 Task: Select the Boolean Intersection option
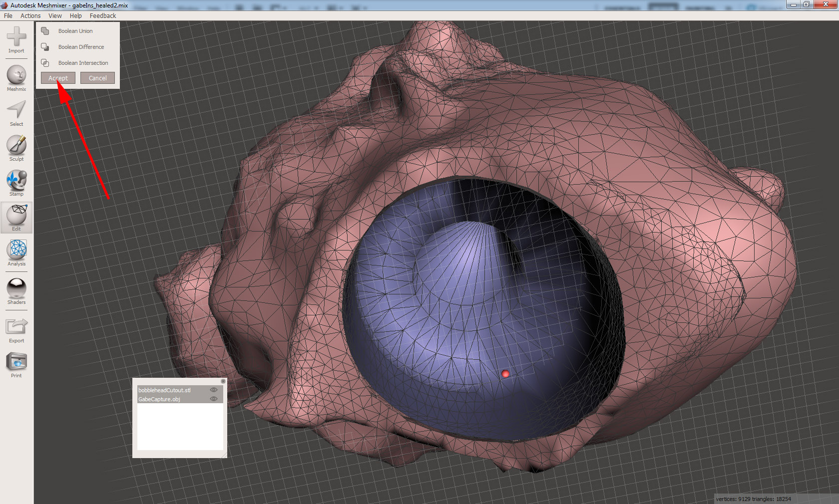pyautogui.click(x=83, y=63)
